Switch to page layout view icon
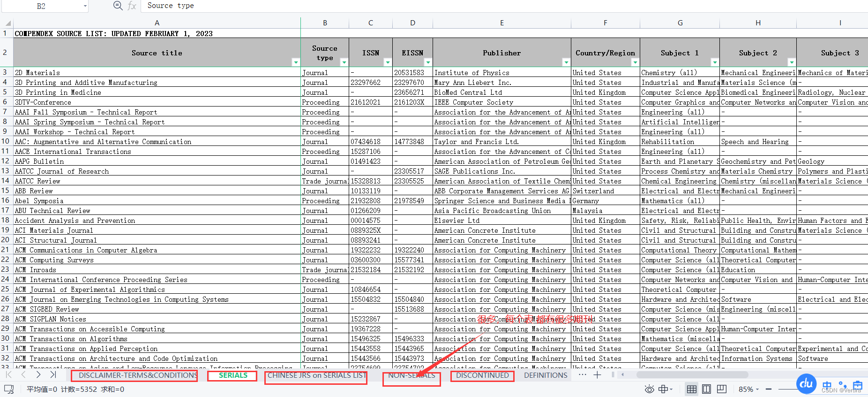Image resolution: width=868 pixels, height=397 pixels. pos(707,389)
